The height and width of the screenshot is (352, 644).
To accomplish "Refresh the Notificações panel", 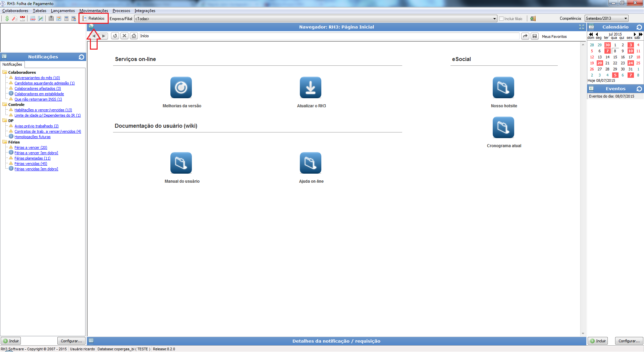I will [81, 57].
